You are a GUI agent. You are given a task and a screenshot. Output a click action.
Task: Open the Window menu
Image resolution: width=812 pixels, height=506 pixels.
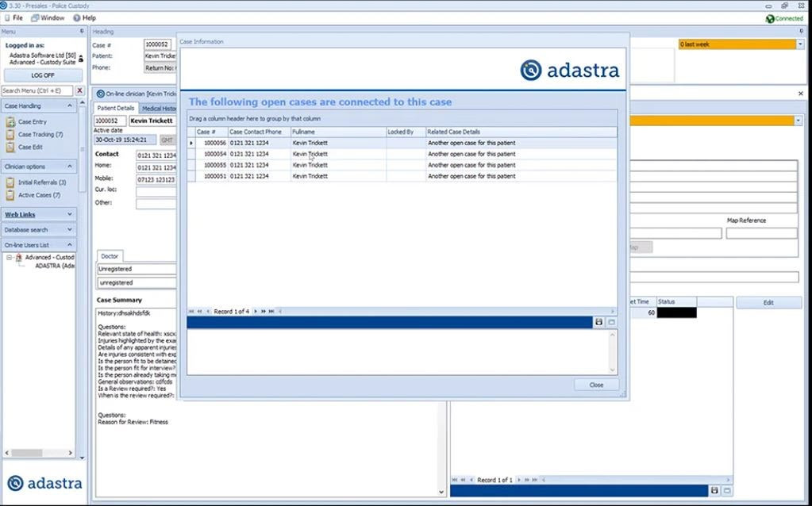tap(48, 18)
